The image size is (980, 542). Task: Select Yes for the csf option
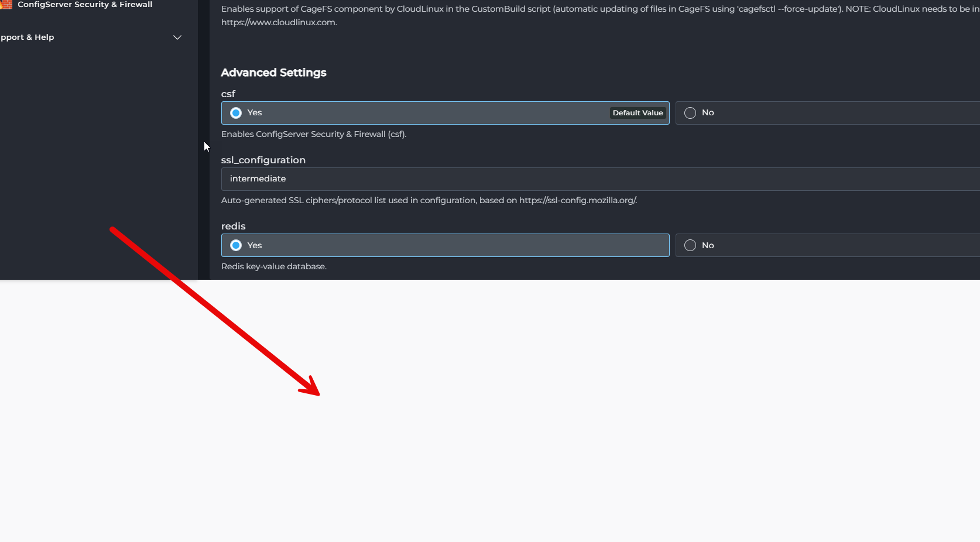236,113
